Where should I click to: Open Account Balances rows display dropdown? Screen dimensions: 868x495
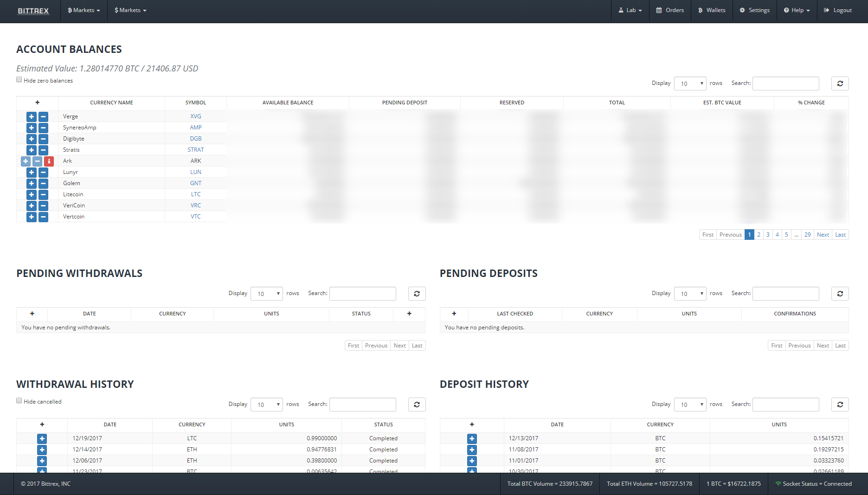point(690,84)
